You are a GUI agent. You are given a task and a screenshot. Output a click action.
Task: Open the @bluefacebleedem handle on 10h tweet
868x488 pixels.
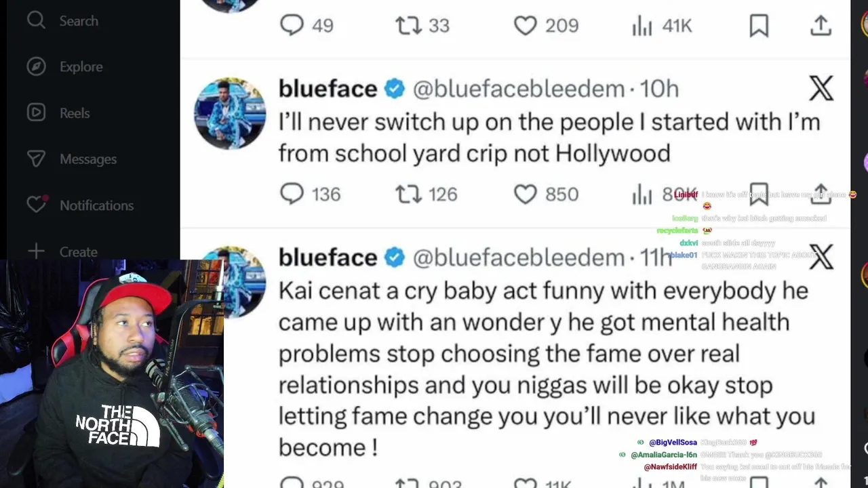518,89
